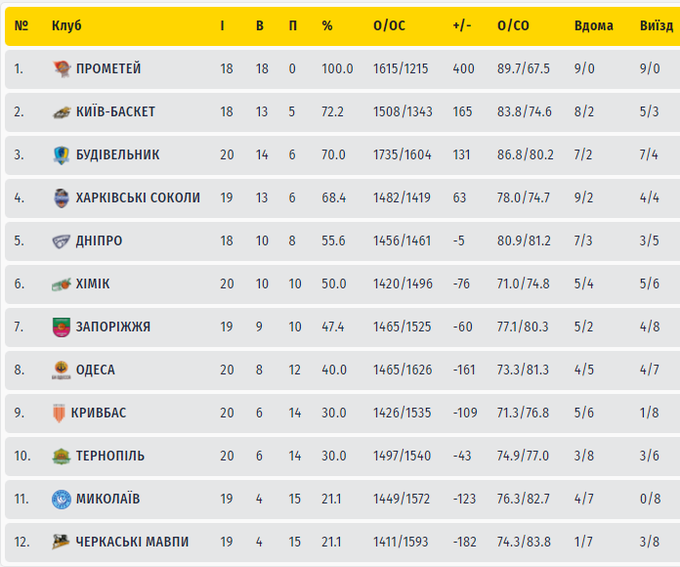
Task: Click the Тернопіль team logo
Action: click(61, 456)
